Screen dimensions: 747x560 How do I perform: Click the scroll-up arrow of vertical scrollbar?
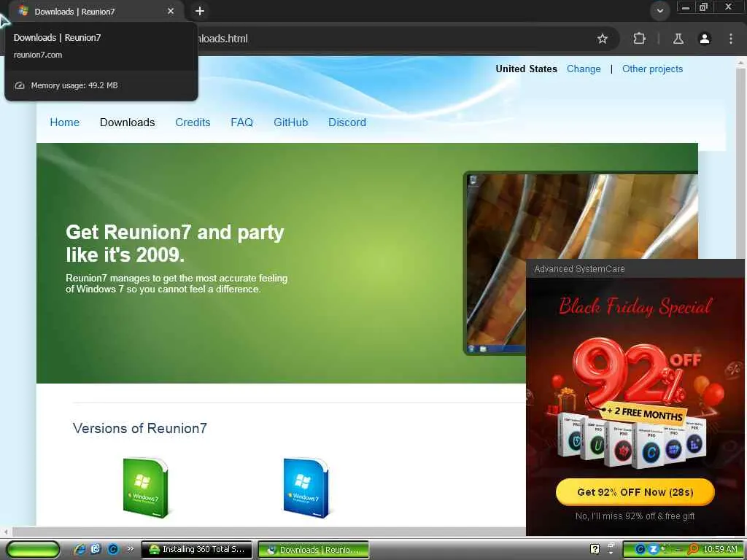[x=740, y=63]
